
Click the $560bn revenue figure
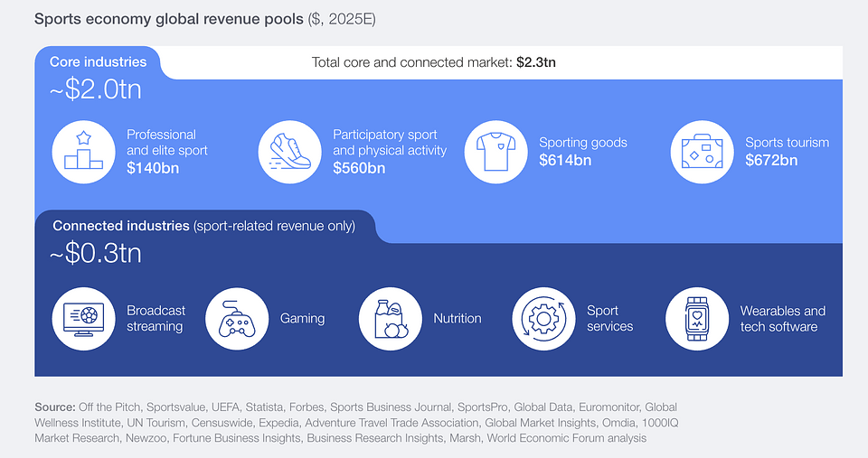pyautogui.click(x=359, y=167)
